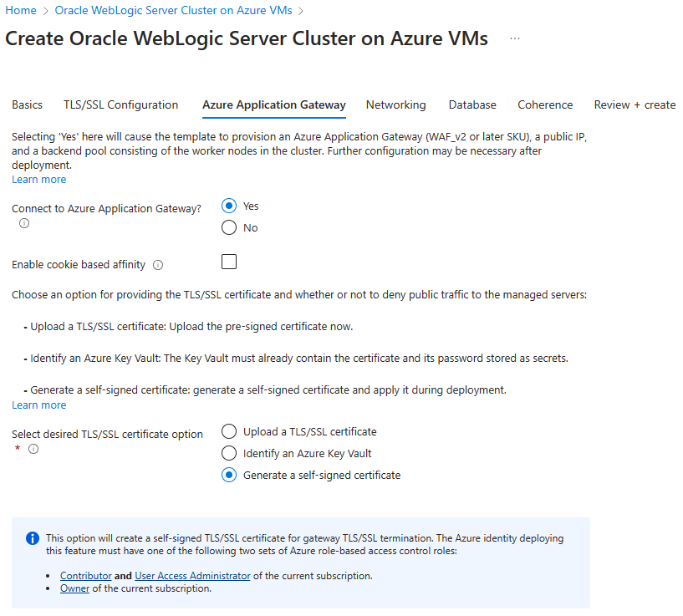
Task: Open the Coherence tab
Action: pos(544,104)
